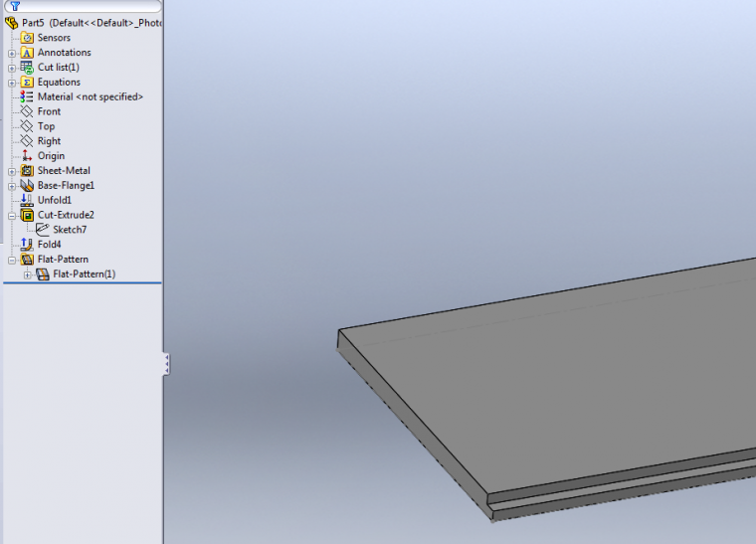Click the Fold4 feature icon

27,245
